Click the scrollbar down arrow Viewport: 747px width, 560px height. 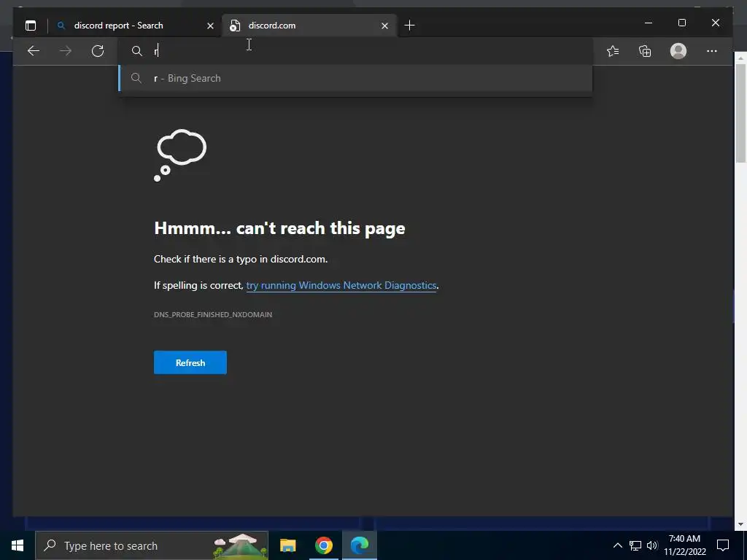(740, 524)
